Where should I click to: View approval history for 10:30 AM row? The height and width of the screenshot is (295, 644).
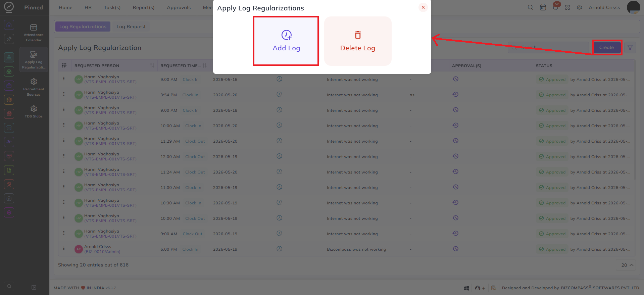coord(455,202)
